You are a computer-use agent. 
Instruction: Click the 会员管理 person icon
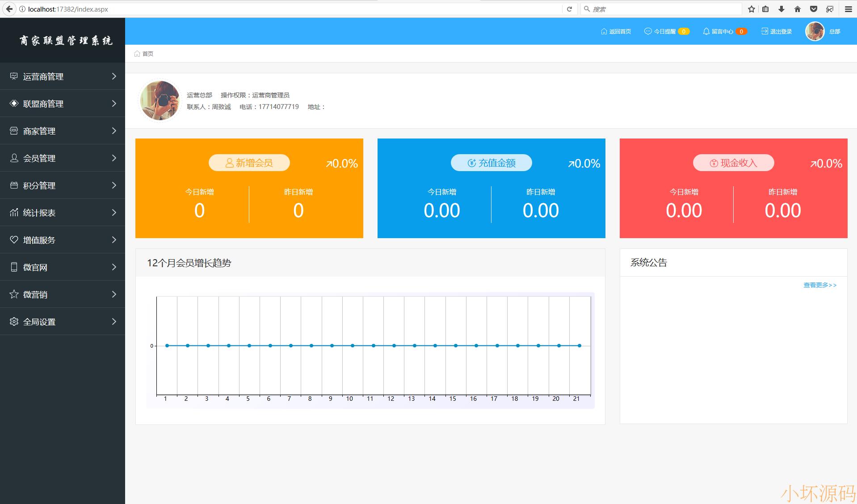click(x=14, y=158)
